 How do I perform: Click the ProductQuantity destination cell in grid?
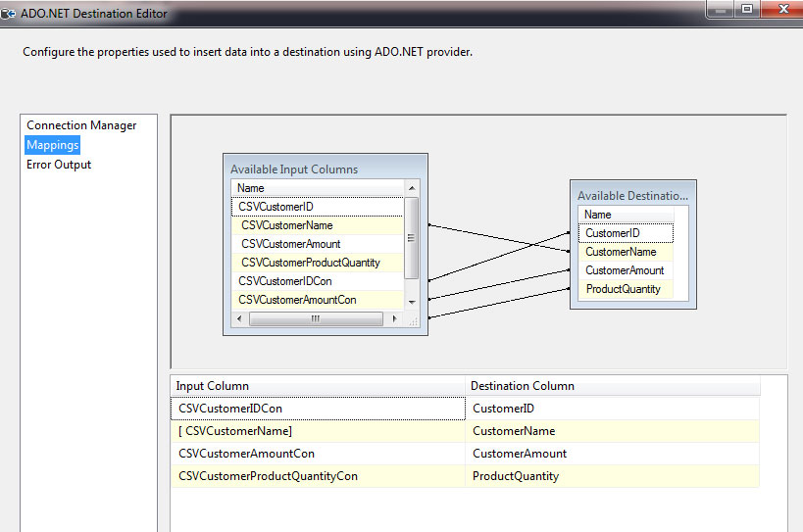[x=613, y=476]
